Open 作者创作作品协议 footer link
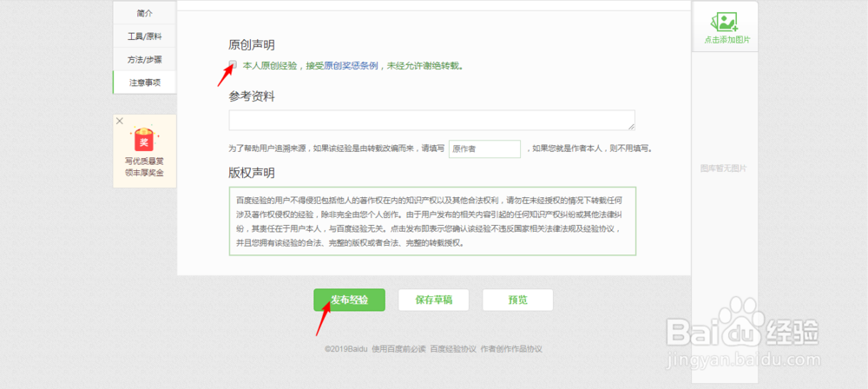The width and height of the screenshot is (868, 389). tap(511, 349)
